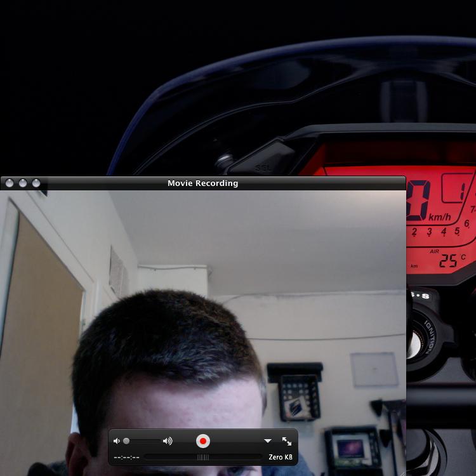
Task: Click the audio input level meter
Action: (x=202, y=457)
